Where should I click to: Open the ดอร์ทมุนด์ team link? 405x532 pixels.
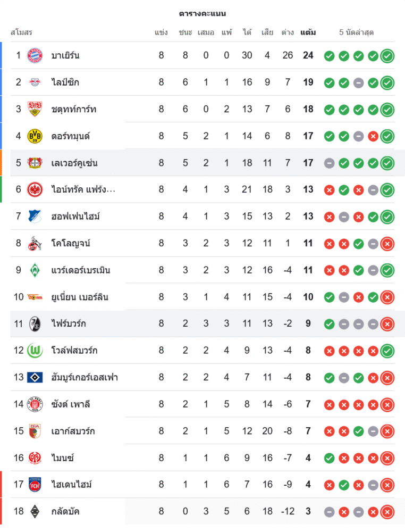(71, 136)
